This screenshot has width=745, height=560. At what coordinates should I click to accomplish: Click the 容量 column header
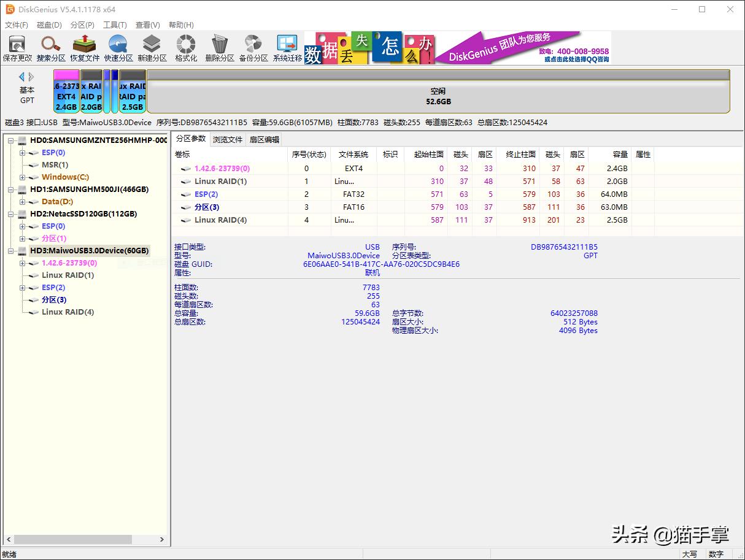(620, 155)
